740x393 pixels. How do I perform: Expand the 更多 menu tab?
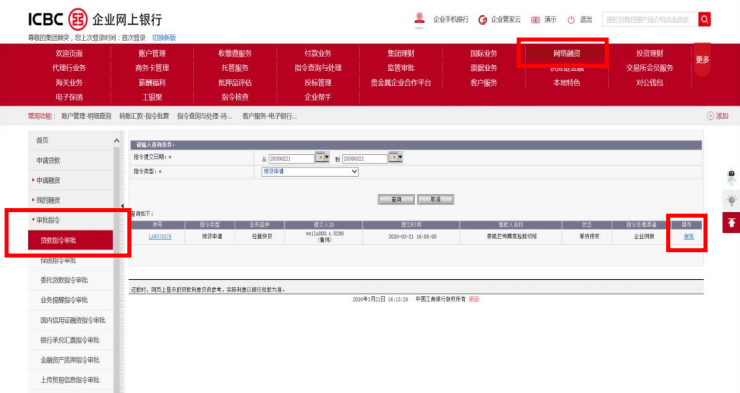pyautogui.click(x=702, y=59)
